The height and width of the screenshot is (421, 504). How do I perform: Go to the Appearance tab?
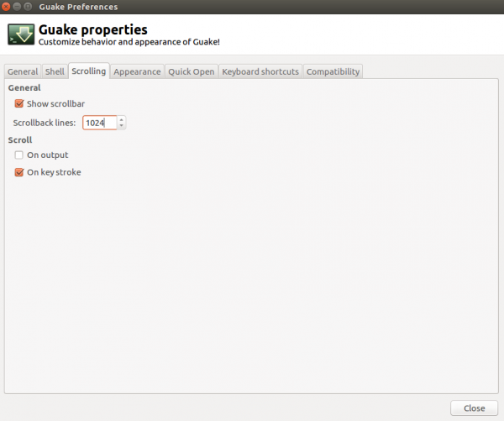(137, 71)
